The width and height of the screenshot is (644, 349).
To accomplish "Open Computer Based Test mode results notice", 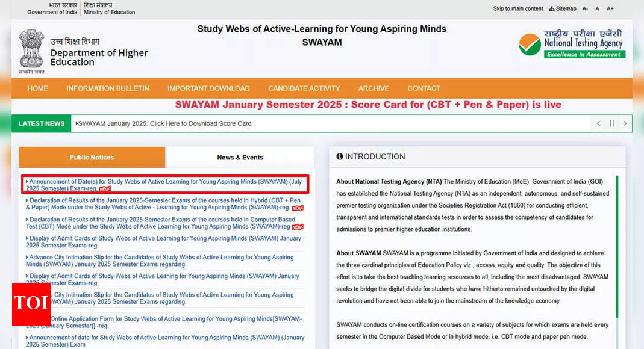I will tap(164, 223).
